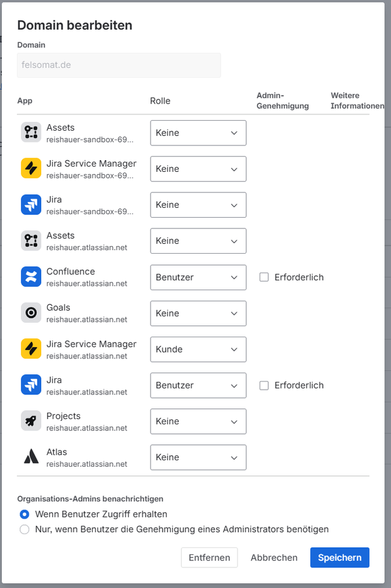Expand the Goals role dropdown
391x588 pixels.
pyautogui.click(x=198, y=314)
